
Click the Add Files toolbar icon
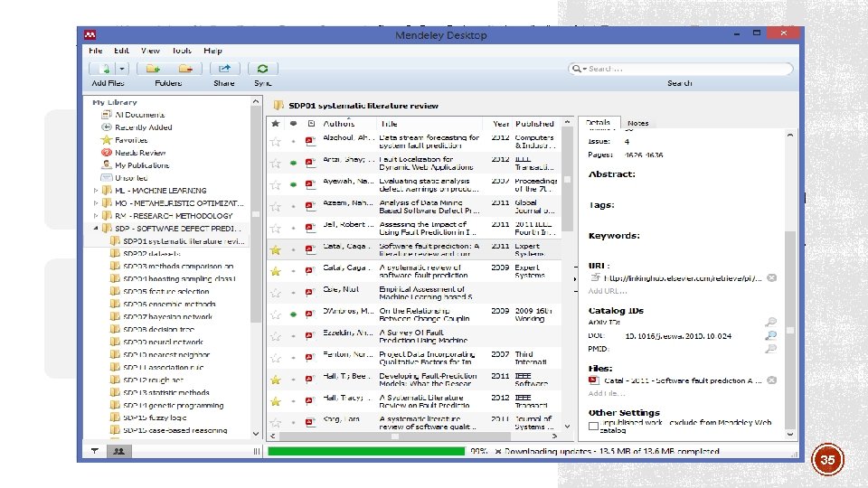tap(104, 69)
